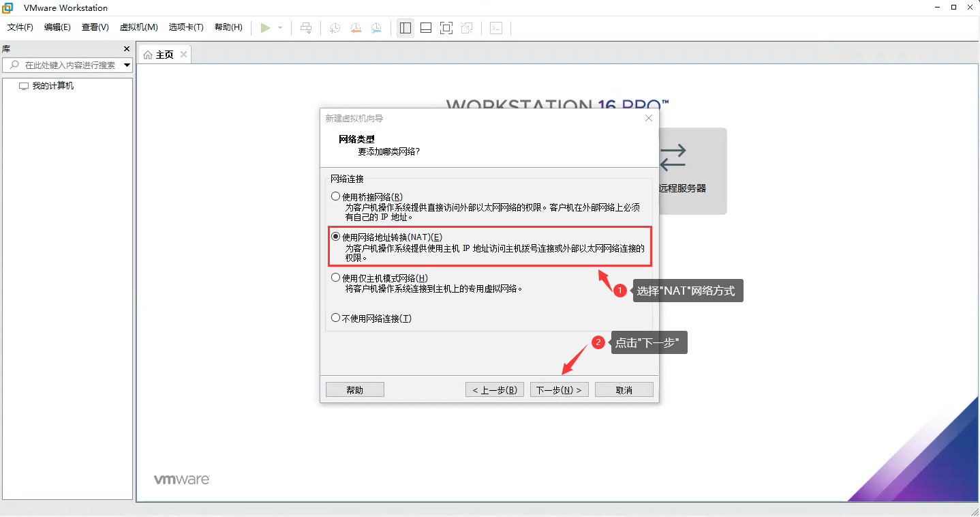Image resolution: width=980 pixels, height=517 pixels.
Task: Close the library panel with X
Action: click(126, 49)
